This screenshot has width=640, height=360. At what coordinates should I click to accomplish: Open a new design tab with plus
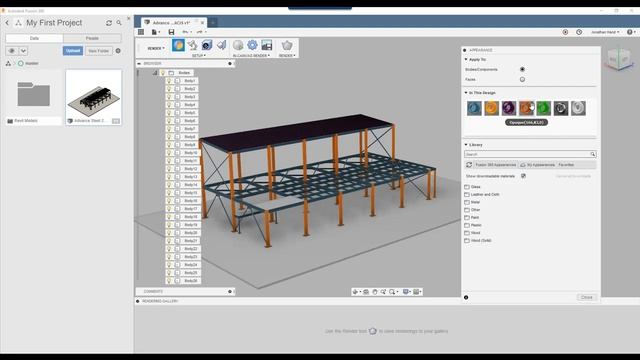point(213,23)
